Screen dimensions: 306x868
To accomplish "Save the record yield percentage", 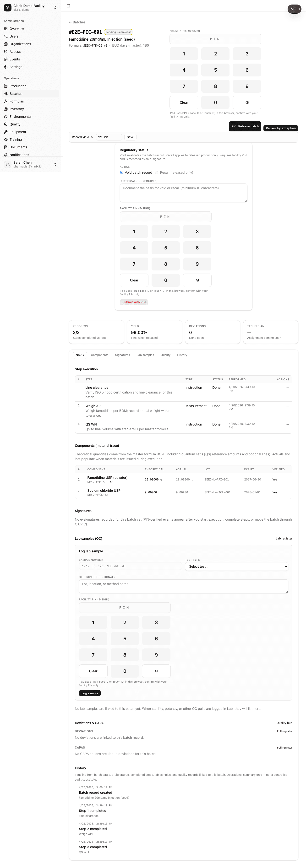I will (131, 137).
